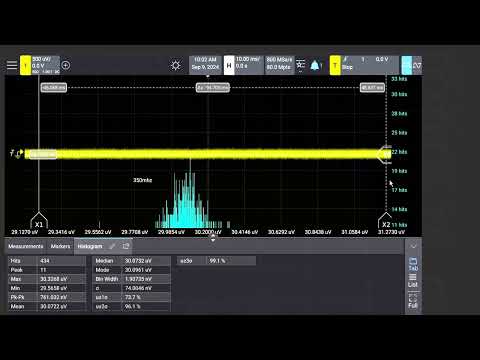Open the trigger settings panel showing Stop

click(x=370, y=65)
